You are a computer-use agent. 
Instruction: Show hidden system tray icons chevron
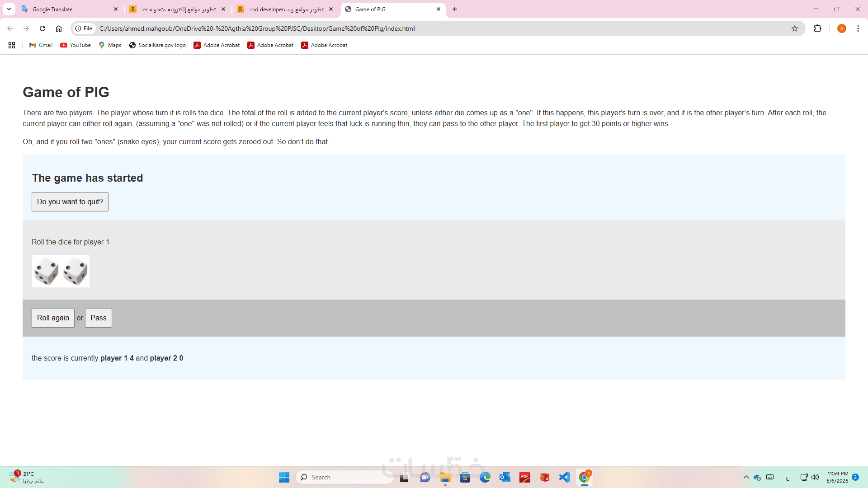[746, 477]
